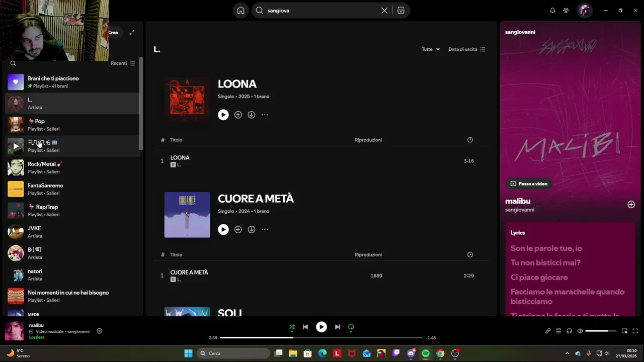Open the FantaSanremo playlist
The height and width of the screenshot is (362, 644).
[x=72, y=189]
